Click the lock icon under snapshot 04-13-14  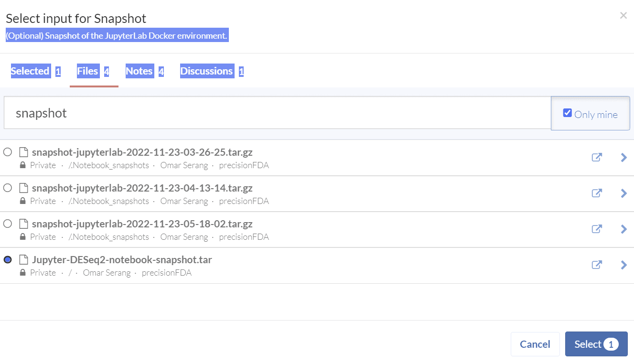[x=22, y=201]
